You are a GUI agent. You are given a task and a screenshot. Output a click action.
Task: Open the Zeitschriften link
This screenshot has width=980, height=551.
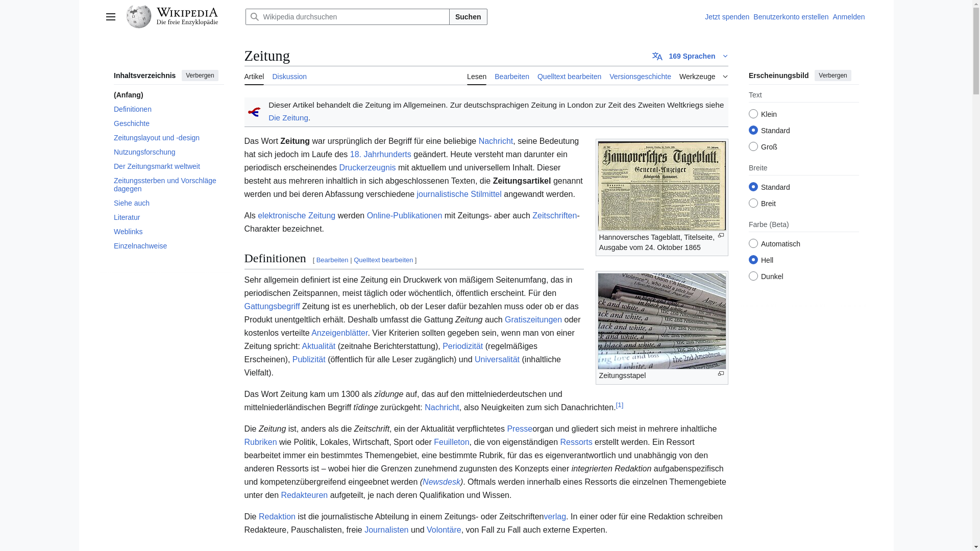(554, 216)
